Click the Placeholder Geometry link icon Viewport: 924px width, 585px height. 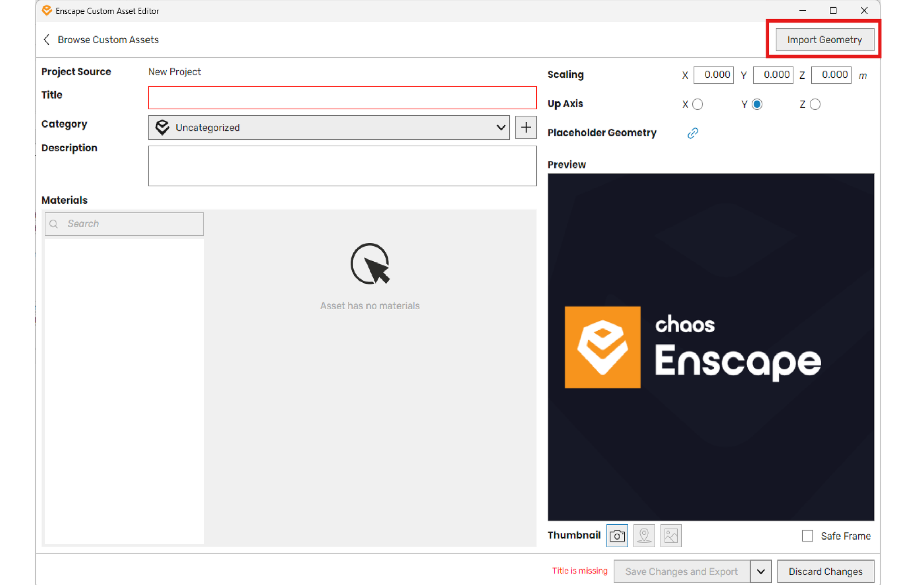[x=692, y=133]
